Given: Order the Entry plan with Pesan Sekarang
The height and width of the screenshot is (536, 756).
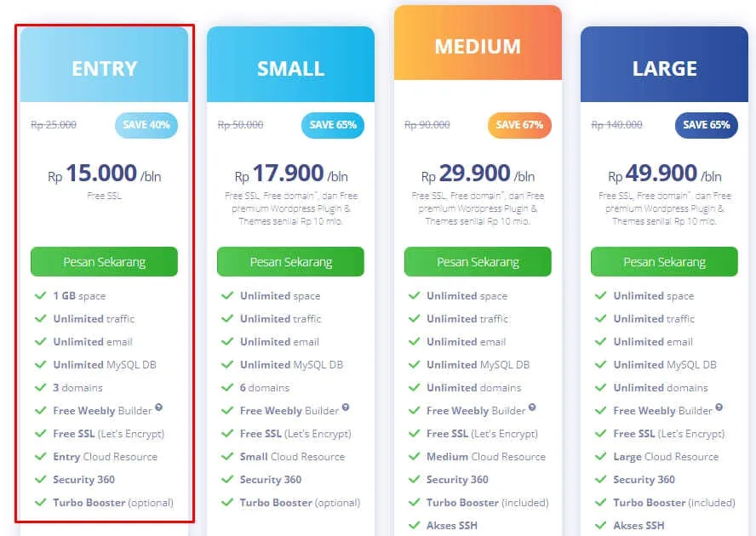Looking at the screenshot, I should coord(104,262).
